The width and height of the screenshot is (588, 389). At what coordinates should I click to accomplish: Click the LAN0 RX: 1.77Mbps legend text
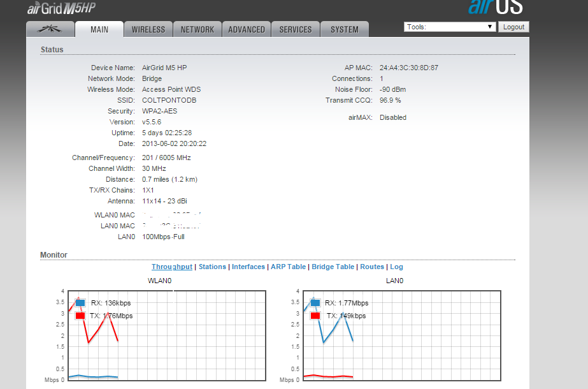[x=347, y=303]
